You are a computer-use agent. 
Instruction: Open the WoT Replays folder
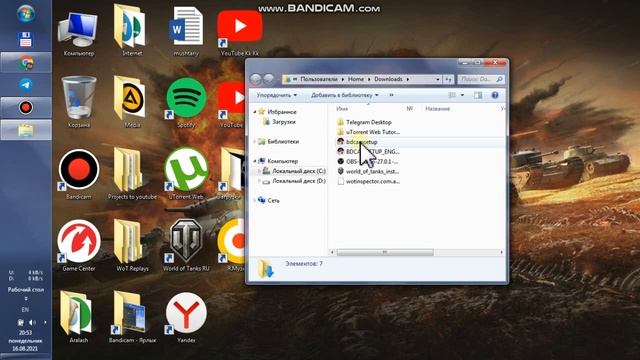click(132, 245)
